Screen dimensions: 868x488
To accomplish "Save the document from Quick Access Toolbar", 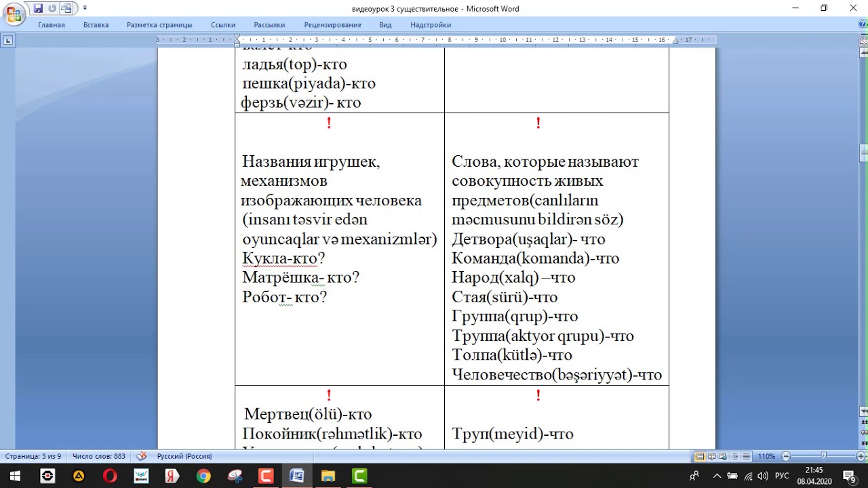I will tap(38, 9).
